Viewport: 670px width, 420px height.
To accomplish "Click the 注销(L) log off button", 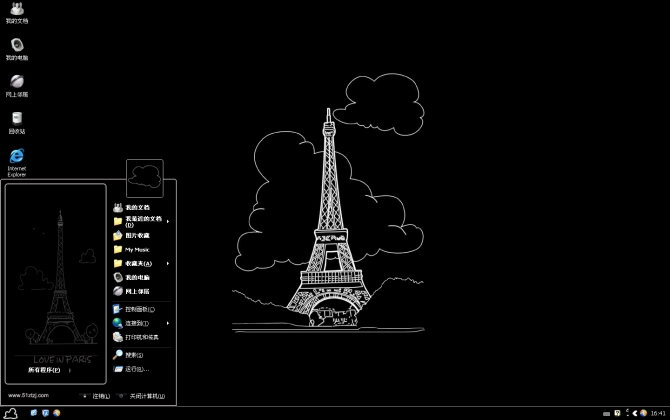I will [x=97, y=396].
